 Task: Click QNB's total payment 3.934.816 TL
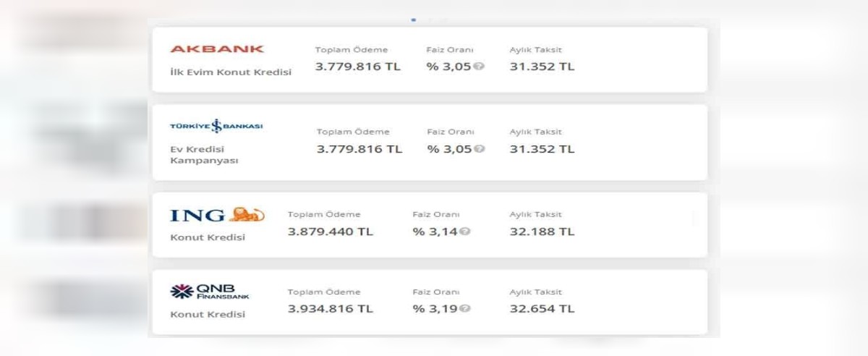[x=331, y=308]
